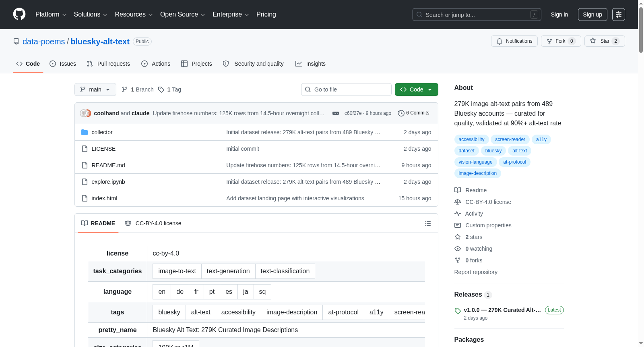The image size is (644, 347).
Task: Click the v1.0.0 release tag icon
Action: click(x=458, y=310)
